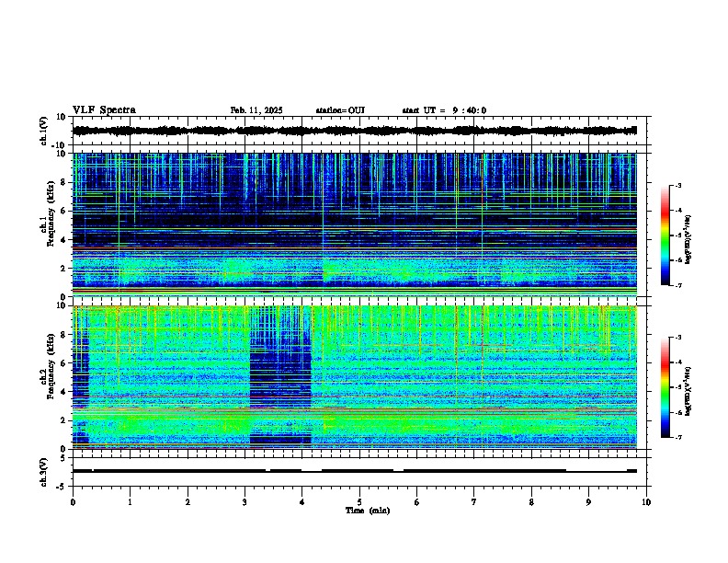Click the dark dropout band in ch.2 spectrogram

[x=280, y=377]
